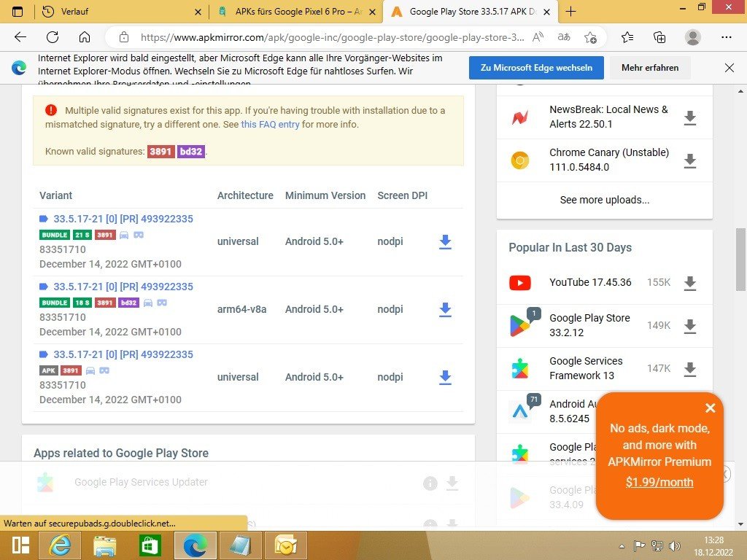The width and height of the screenshot is (747, 560).
Task: Open Microsoft Store from the taskbar
Action: pos(150,545)
